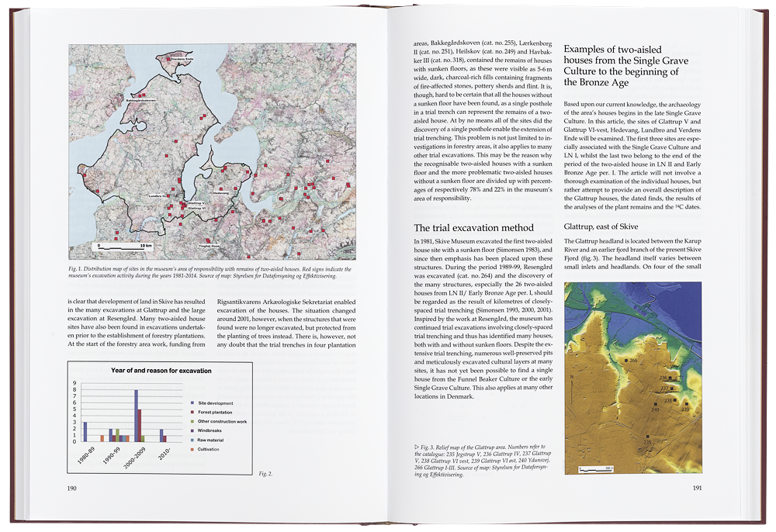Viewport: 776px width, 532px height.
Task: Click the paragraph starting "Rigsantikvarens Arkæologiske Sekretariat"
Action: 286,323
